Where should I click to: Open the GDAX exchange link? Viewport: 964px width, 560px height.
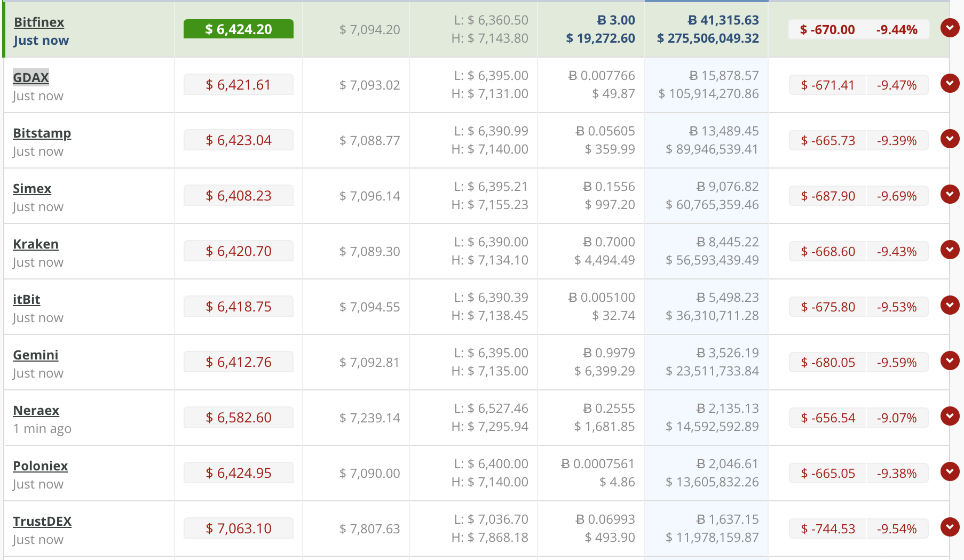[x=31, y=78]
